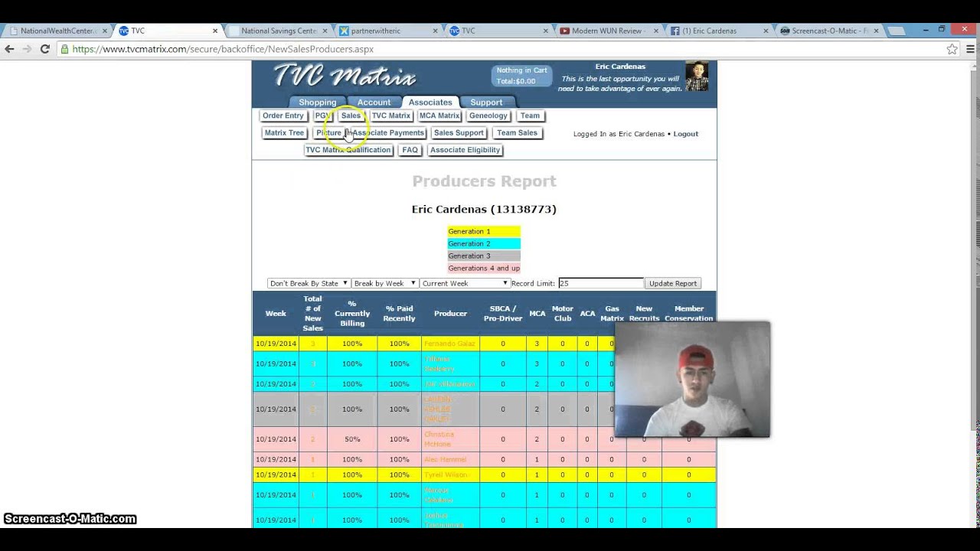The image size is (980, 551).
Task: Open the TVC Matrix Qualification page
Action: [x=348, y=150]
